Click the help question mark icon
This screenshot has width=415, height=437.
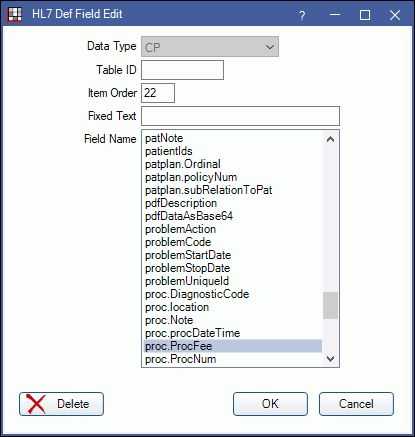coord(302,15)
